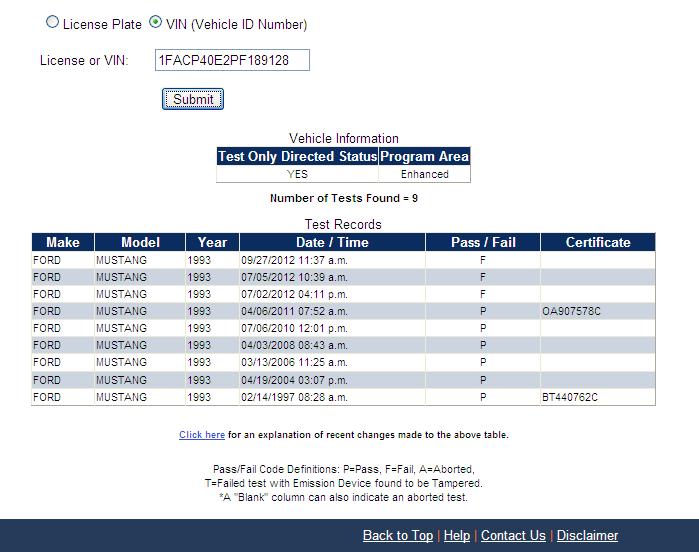The image size is (699, 552).
Task: Select the VIN (Vehicle ID Number) option
Action: pos(155,23)
